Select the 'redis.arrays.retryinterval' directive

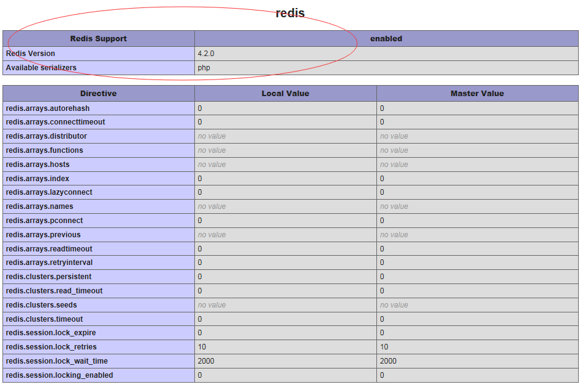pyautogui.click(x=49, y=263)
